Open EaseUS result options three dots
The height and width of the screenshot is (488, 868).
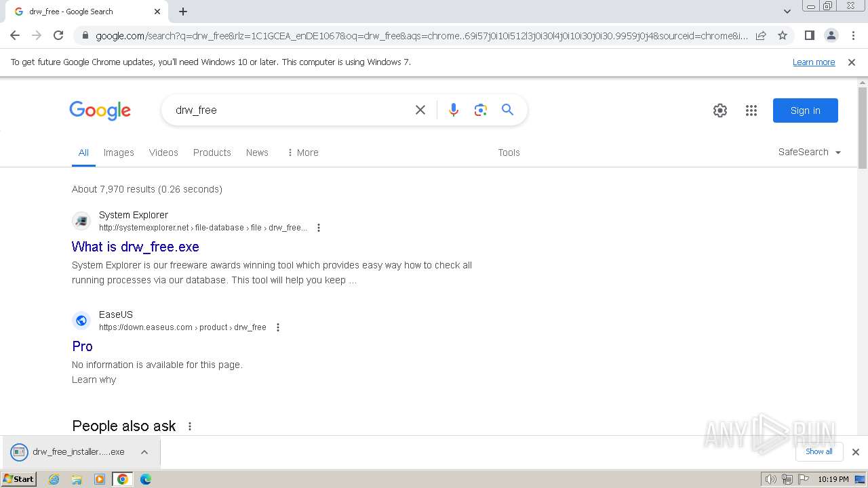(277, 327)
